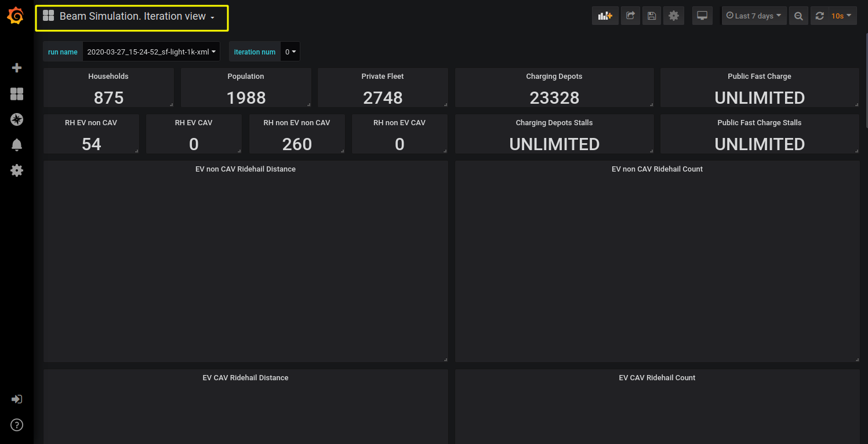Click EV non CAV Ridehail Count title
Screen dimensions: 868x444
[657, 169]
